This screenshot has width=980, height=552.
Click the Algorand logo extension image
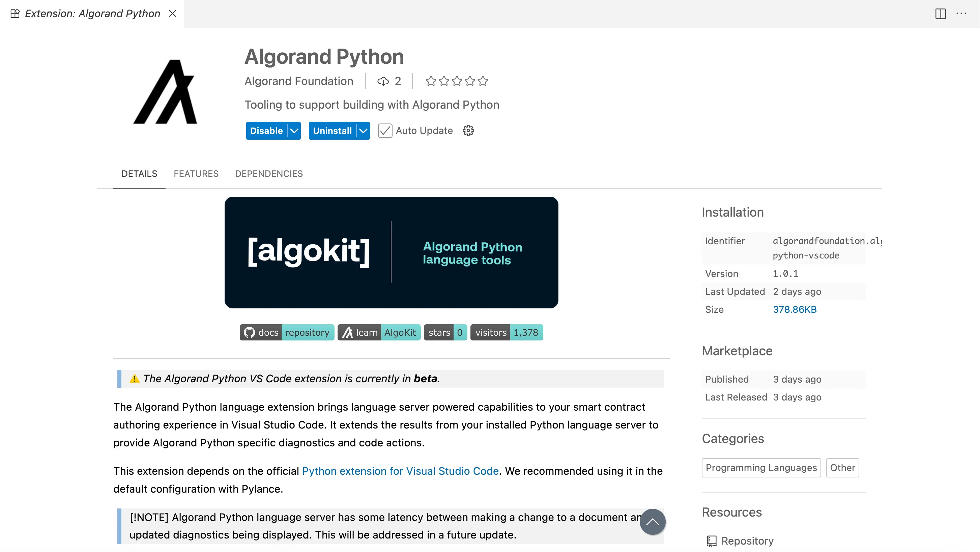tap(165, 92)
